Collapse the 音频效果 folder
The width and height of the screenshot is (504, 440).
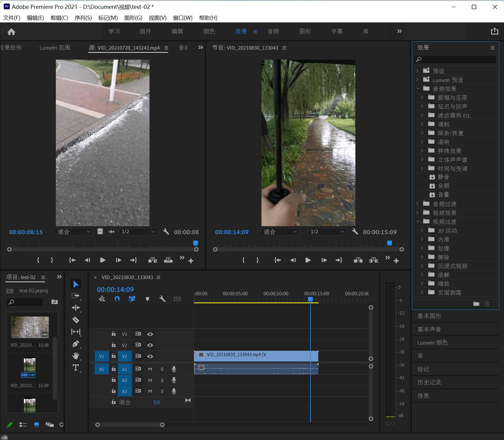pyautogui.click(x=418, y=89)
